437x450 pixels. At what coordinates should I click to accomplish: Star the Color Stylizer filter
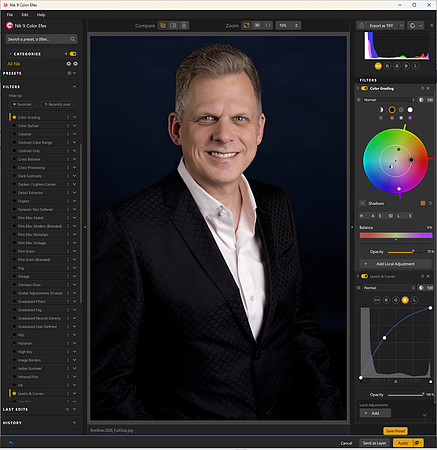tap(14, 126)
